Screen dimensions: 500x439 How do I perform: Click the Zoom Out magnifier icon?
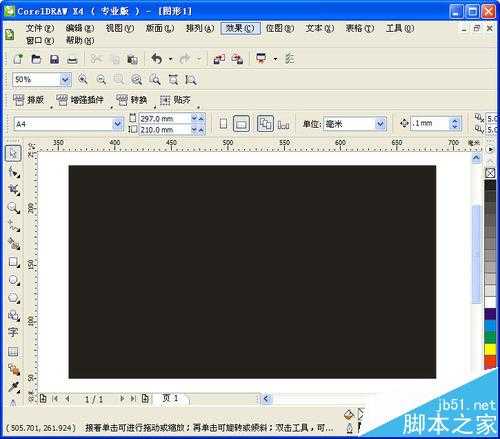(101, 80)
